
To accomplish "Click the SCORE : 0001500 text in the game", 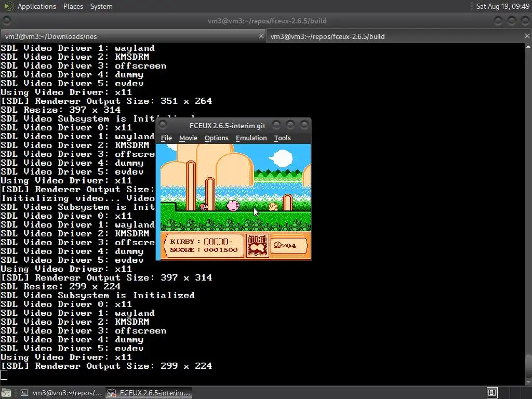I will [x=204, y=250].
